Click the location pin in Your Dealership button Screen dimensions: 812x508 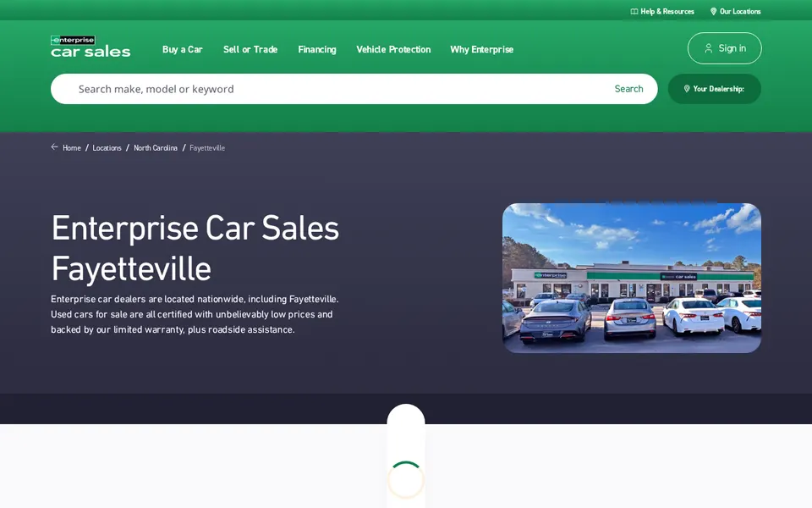[x=687, y=89]
